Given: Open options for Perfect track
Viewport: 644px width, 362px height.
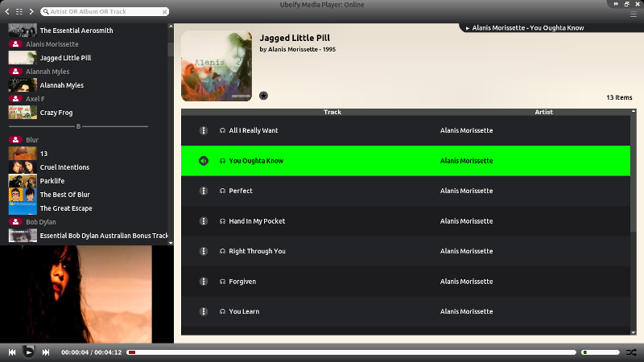Looking at the screenshot, I should tap(204, 191).
